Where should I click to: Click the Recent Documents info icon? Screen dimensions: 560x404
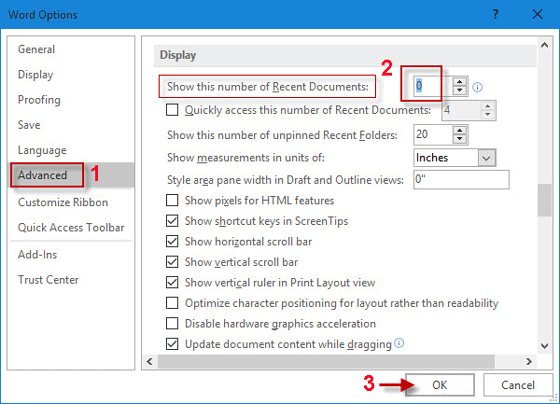click(478, 87)
